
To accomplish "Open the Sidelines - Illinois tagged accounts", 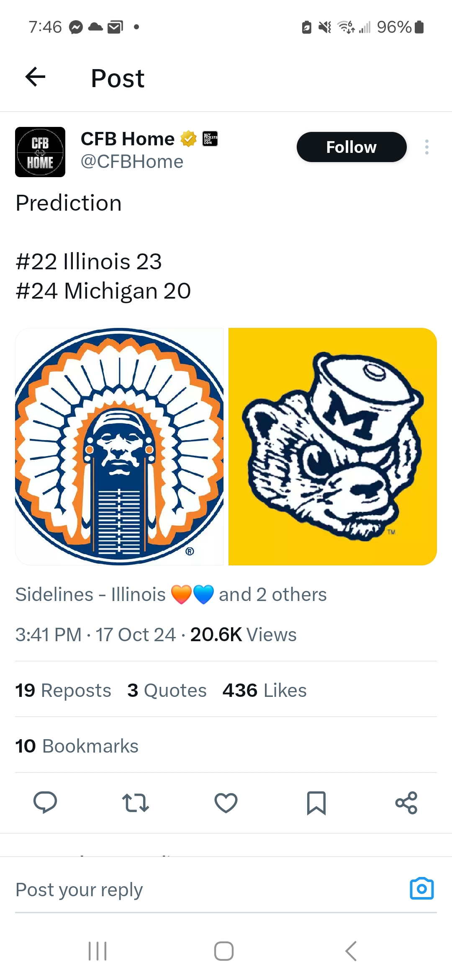I will (x=171, y=594).
